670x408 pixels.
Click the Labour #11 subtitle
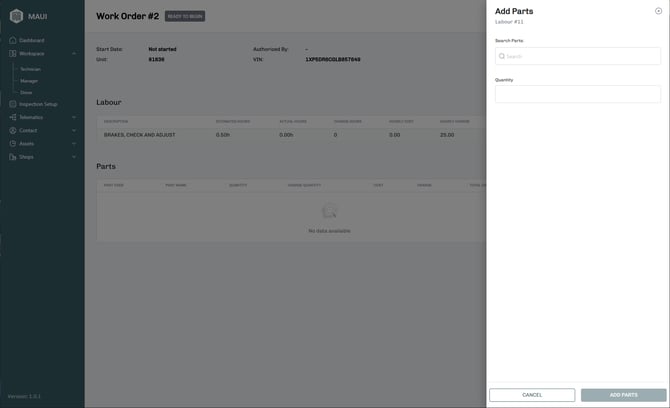coord(509,22)
